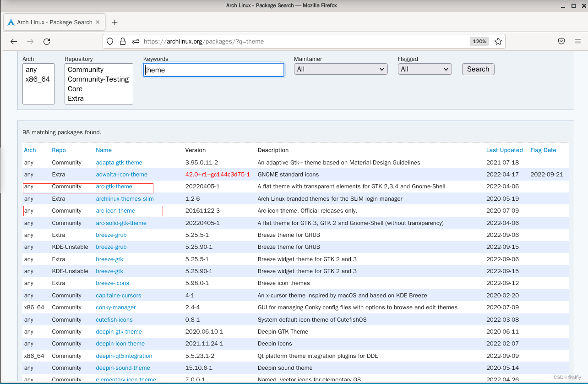Viewport: 588px width, 384px height.
Task: Open the Pocket save icon
Action: pos(561,41)
